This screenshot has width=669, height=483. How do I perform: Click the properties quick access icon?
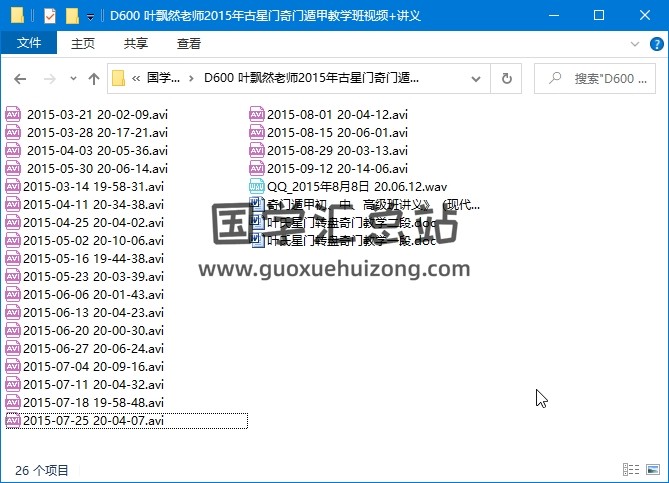point(50,16)
